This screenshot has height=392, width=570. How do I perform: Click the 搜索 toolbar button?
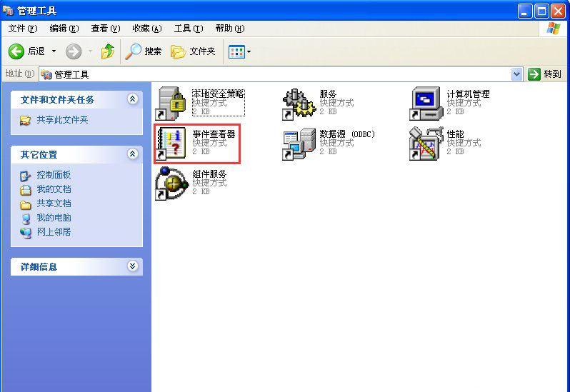click(x=144, y=51)
